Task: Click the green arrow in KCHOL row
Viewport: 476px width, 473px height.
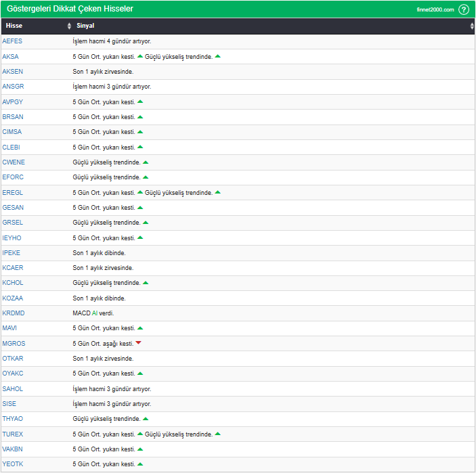Action: click(x=146, y=283)
